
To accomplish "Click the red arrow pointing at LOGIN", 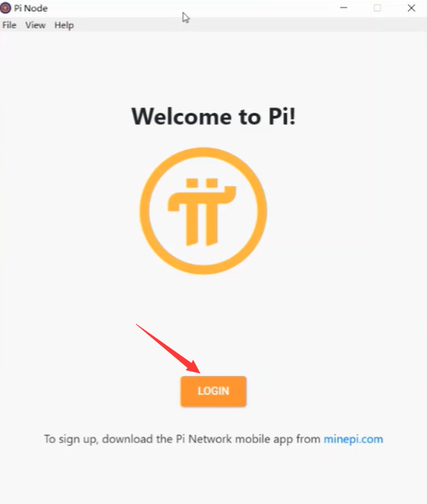I will coord(168,348).
